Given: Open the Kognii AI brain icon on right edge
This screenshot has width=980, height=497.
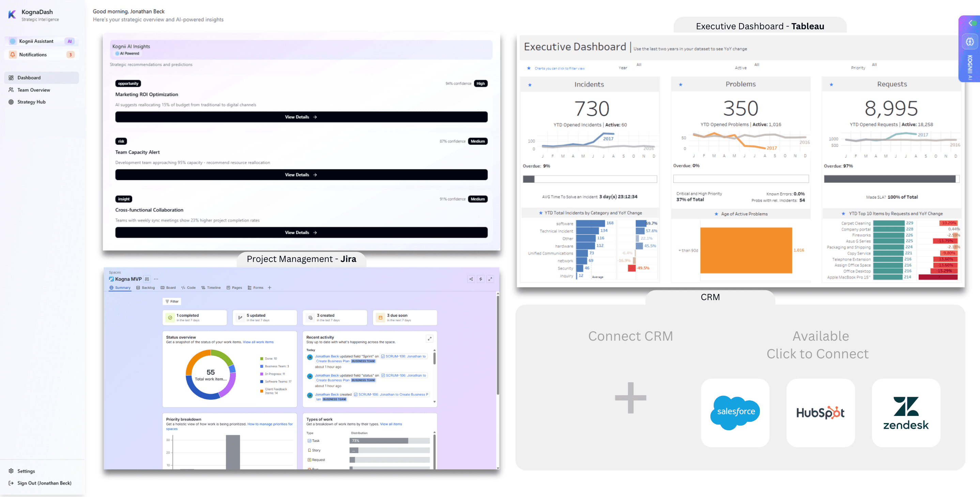Looking at the screenshot, I should pyautogui.click(x=970, y=42).
